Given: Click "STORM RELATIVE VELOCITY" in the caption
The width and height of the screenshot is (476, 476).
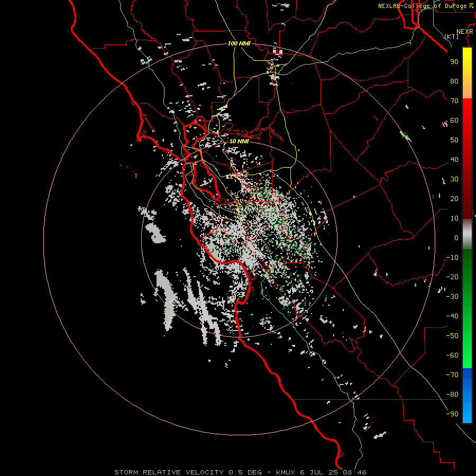Looking at the screenshot, I should point(169,472).
